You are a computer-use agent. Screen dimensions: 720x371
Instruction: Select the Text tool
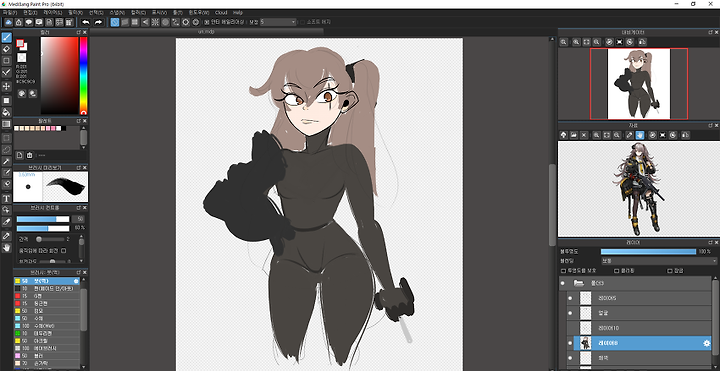[6, 198]
